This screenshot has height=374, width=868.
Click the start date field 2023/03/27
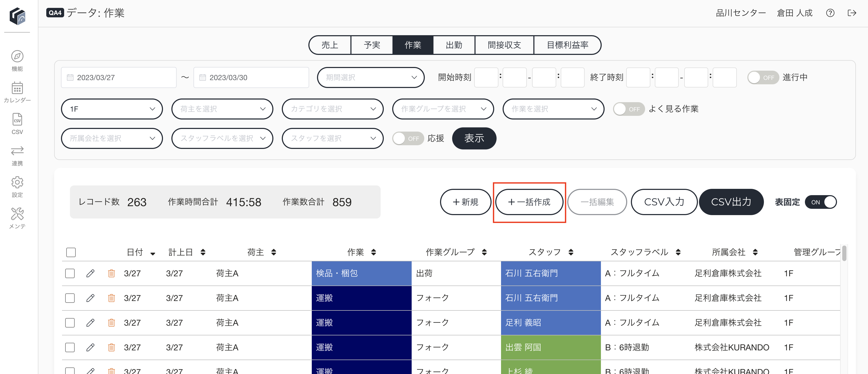point(119,78)
